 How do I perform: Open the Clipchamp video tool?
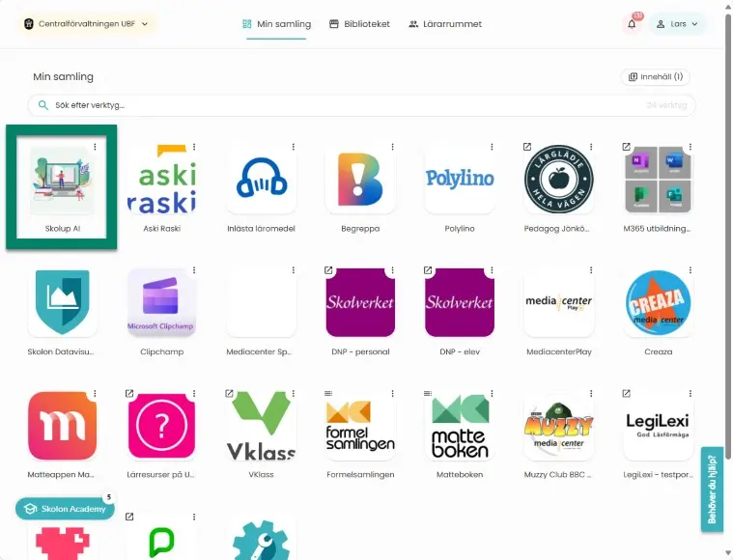tap(161, 303)
